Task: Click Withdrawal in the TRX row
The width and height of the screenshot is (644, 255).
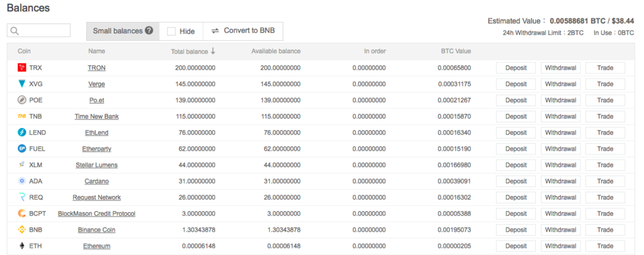Action: (x=560, y=68)
